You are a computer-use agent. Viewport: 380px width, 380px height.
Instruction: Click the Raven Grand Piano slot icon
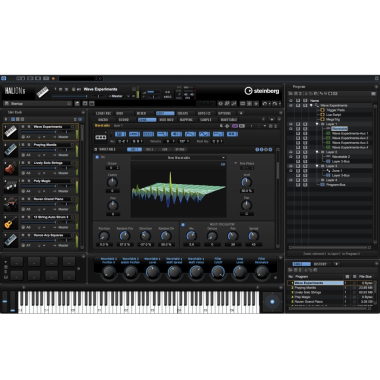(11, 204)
